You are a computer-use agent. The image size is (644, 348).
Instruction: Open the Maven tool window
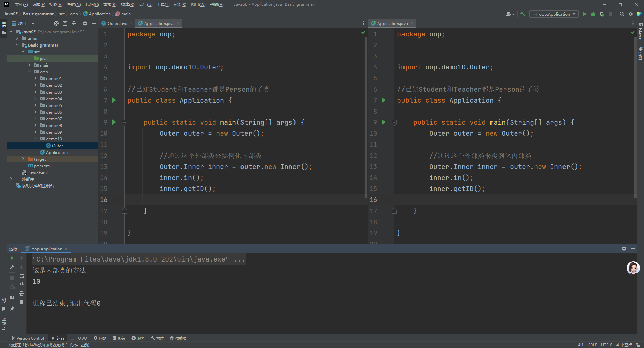coord(640,31)
